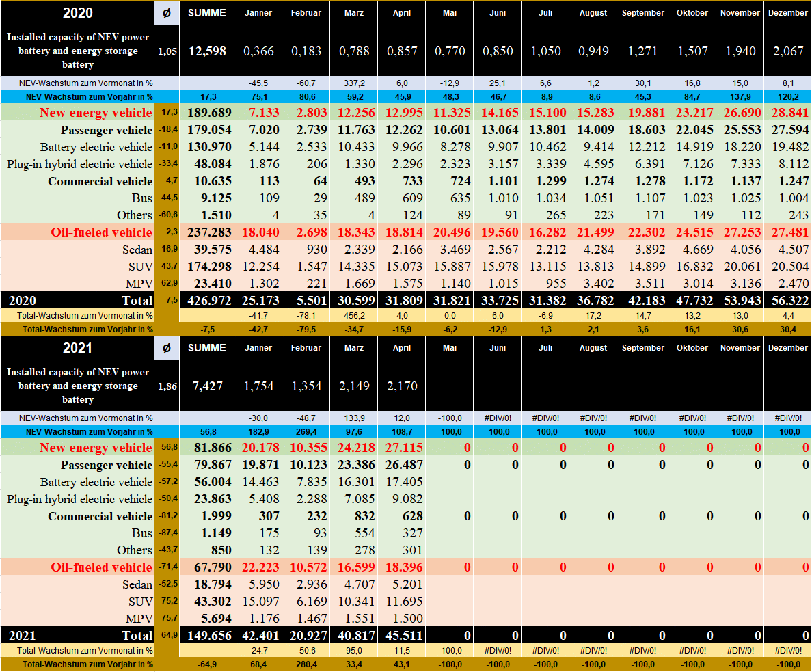
Task: Select the November column header in 2020 section
Action: click(740, 13)
